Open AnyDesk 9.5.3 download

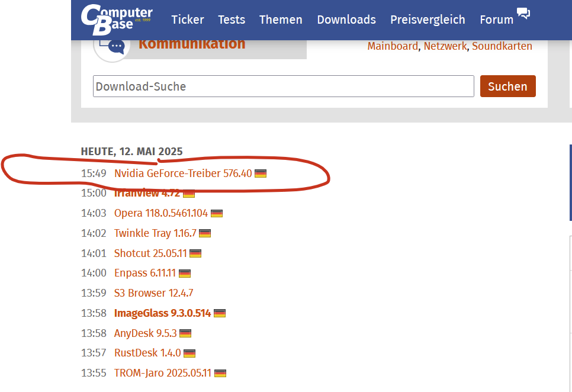point(145,333)
